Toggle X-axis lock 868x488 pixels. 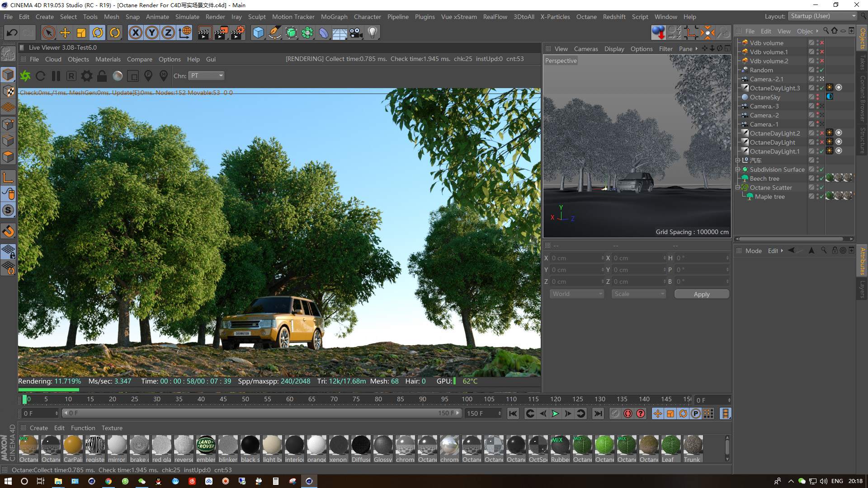tap(135, 33)
